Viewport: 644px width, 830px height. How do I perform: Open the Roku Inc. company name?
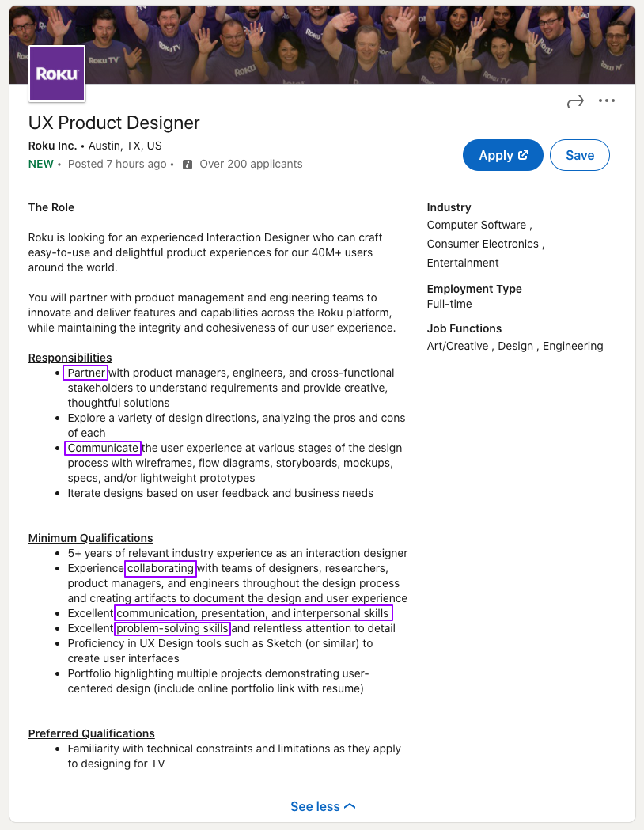[x=52, y=146]
